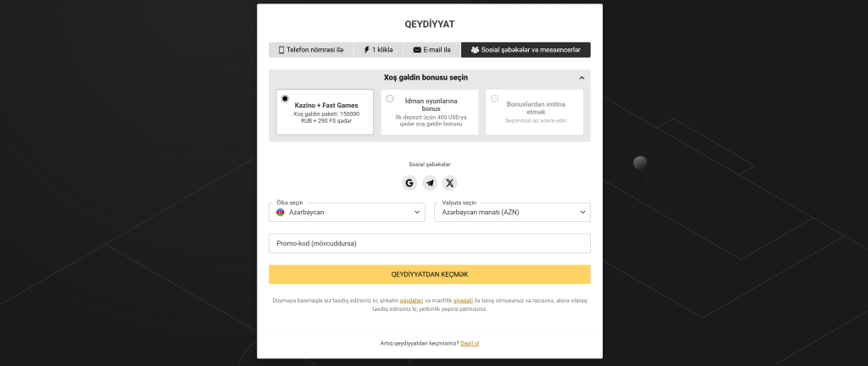Select the Kazino + Fast Games bonus

click(x=285, y=99)
